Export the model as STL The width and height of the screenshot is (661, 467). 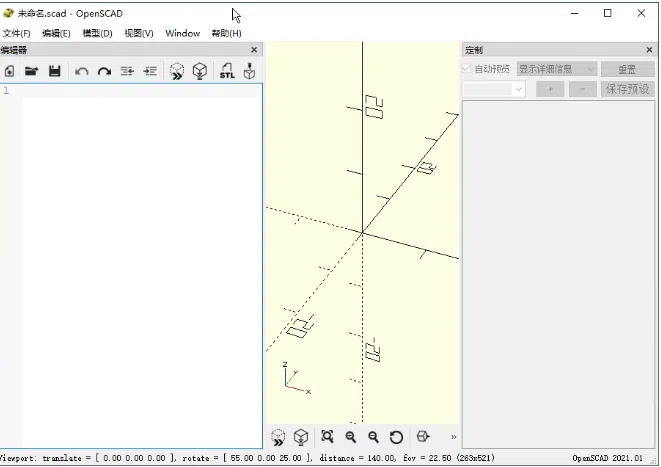pyautogui.click(x=227, y=71)
